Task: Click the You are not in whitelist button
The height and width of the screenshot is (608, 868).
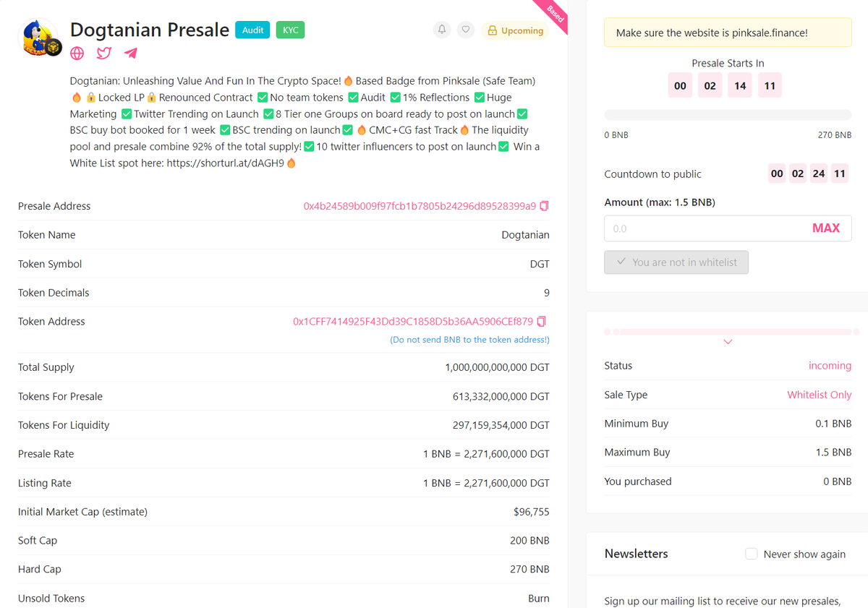Action: 676,262
